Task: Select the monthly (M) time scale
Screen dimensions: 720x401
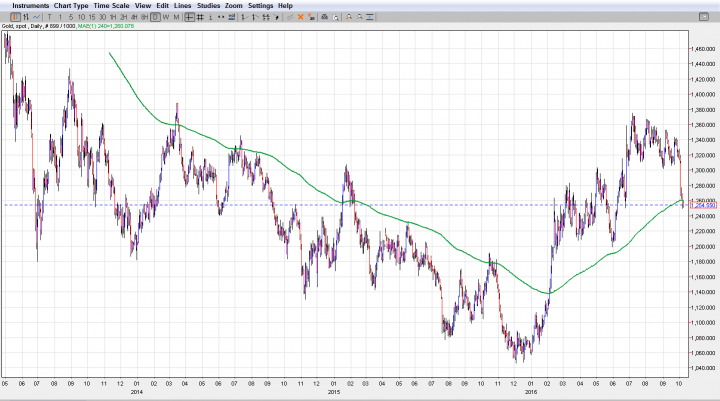Action: pyautogui.click(x=177, y=17)
